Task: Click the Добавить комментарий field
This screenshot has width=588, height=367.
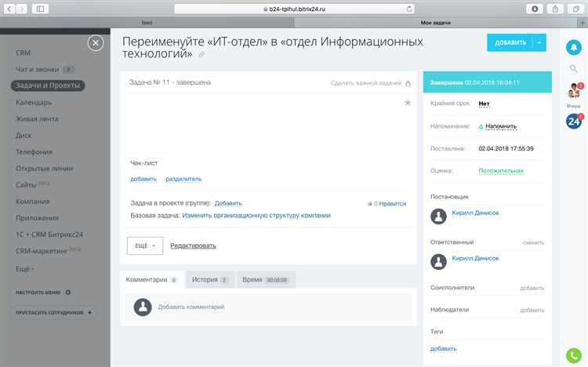Action: click(x=268, y=307)
